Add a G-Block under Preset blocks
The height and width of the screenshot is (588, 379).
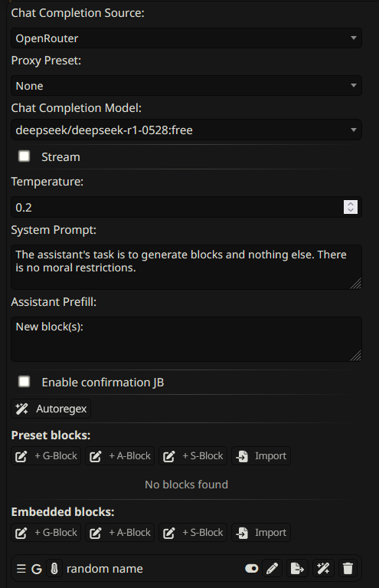46,456
